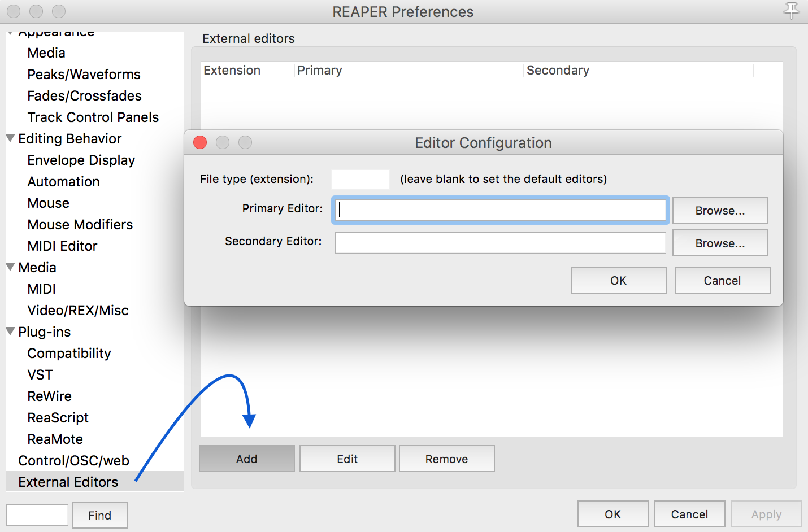Viewport: 808px width, 532px height.
Task: Click the preferences search input field
Action: (37, 515)
